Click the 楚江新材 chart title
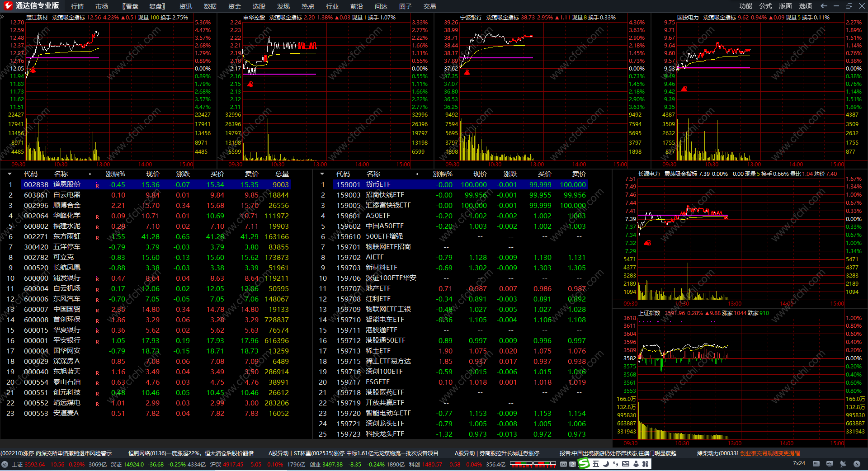This screenshot has width=868, height=471. 37,18
